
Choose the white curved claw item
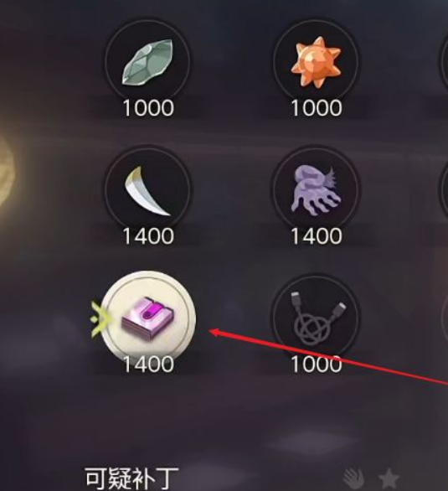147,190
